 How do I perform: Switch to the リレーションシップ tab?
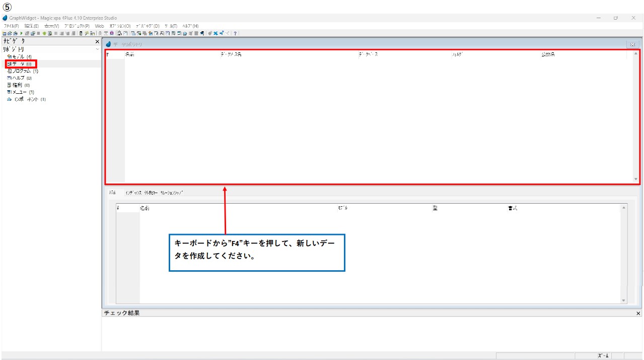coord(172,193)
